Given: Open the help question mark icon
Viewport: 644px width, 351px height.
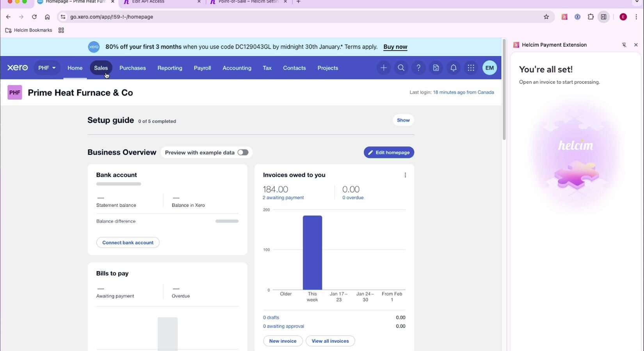Looking at the screenshot, I should point(418,68).
